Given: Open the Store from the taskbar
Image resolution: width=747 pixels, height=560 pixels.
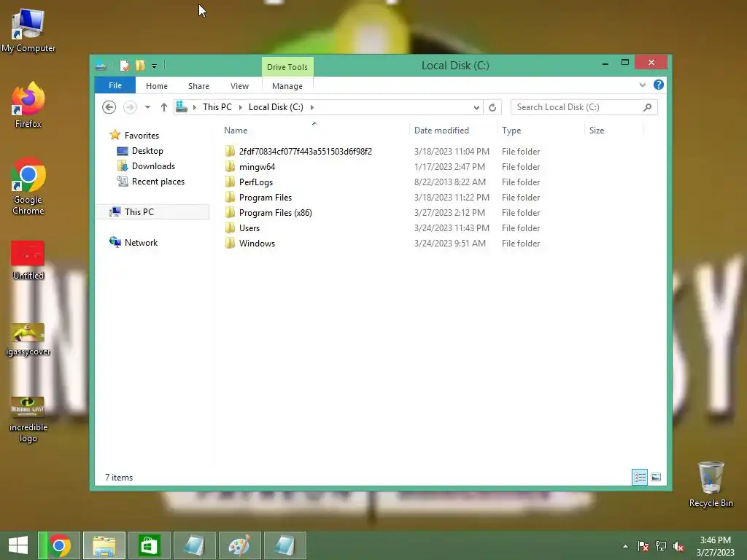Looking at the screenshot, I should 149,545.
